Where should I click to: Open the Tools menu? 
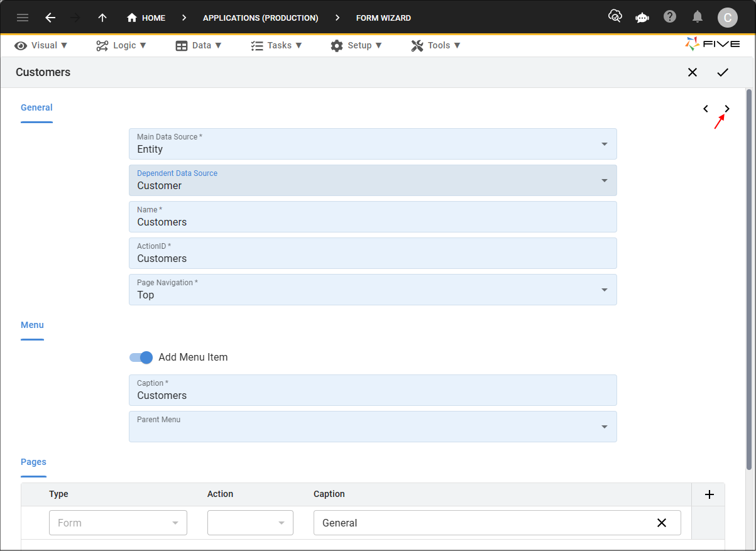(436, 45)
